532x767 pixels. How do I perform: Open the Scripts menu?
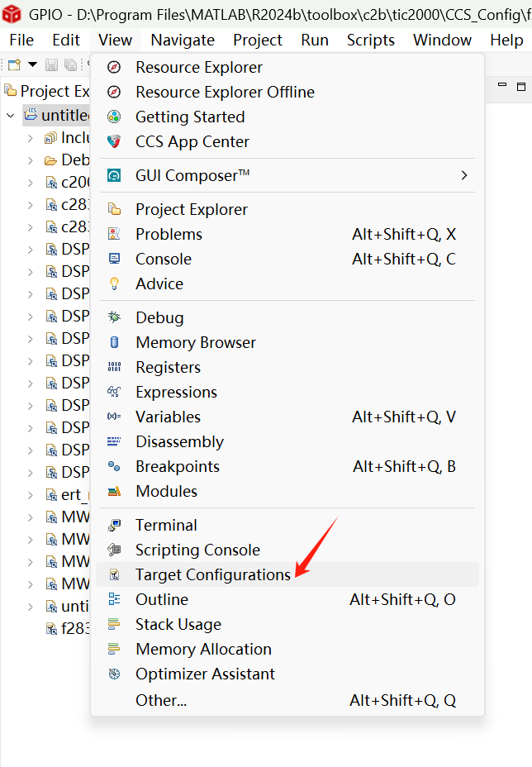pos(371,40)
